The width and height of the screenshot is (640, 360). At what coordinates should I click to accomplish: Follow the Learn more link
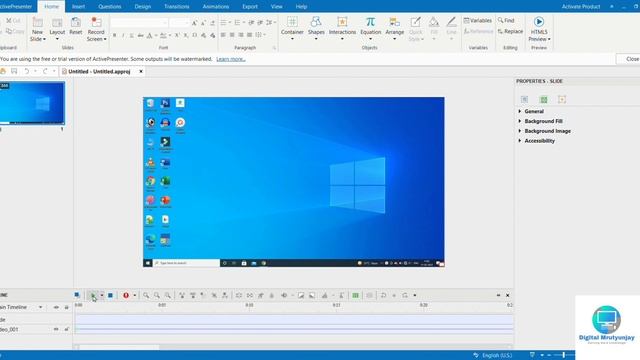231,59
